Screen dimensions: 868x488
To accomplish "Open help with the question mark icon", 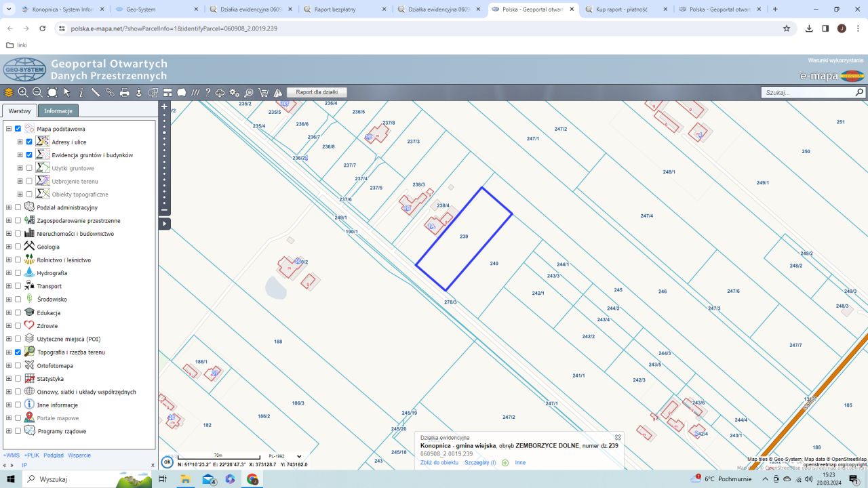I will click(x=208, y=92).
